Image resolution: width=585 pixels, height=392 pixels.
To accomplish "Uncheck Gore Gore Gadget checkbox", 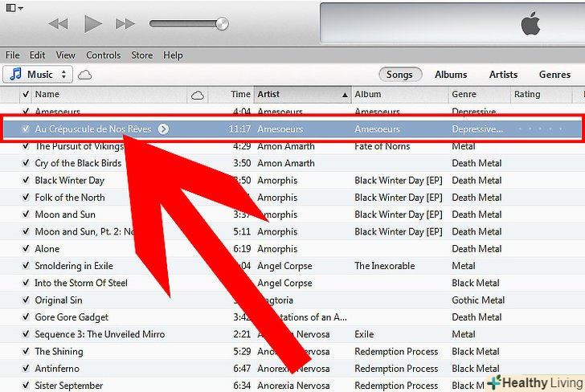I will tap(26, 317).
